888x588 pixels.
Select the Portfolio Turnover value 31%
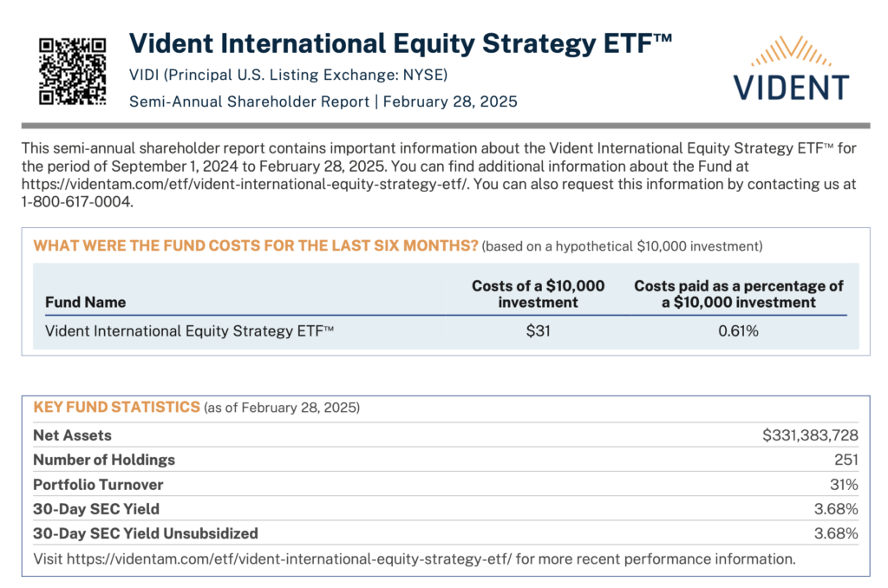coord(844,485)
